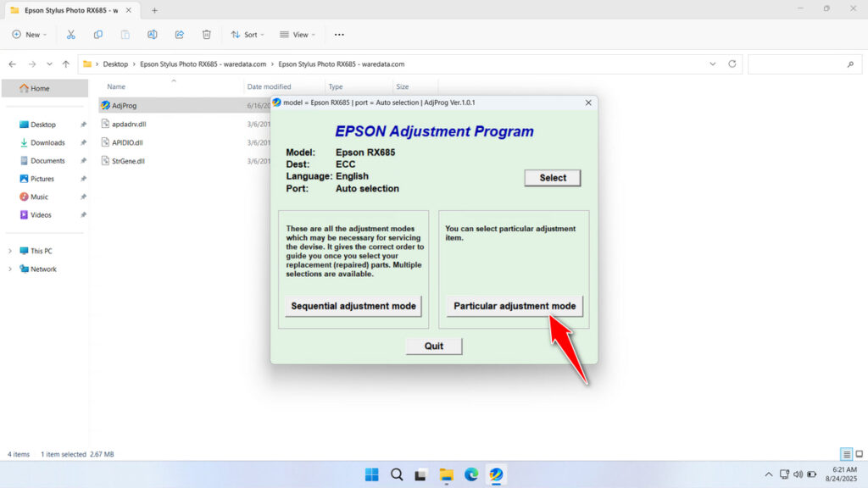Click the Cut scissors icon
The image size is (868, 488).
coord(71,34)
